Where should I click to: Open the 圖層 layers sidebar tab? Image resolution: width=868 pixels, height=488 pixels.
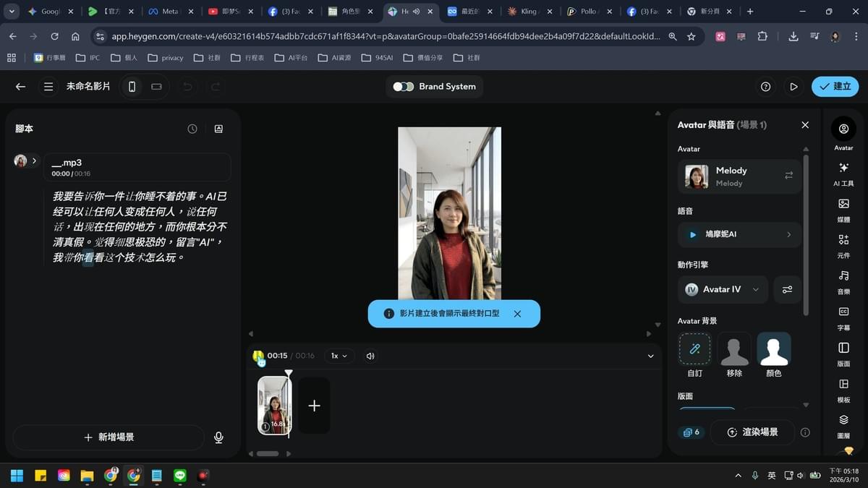(843, 427)
